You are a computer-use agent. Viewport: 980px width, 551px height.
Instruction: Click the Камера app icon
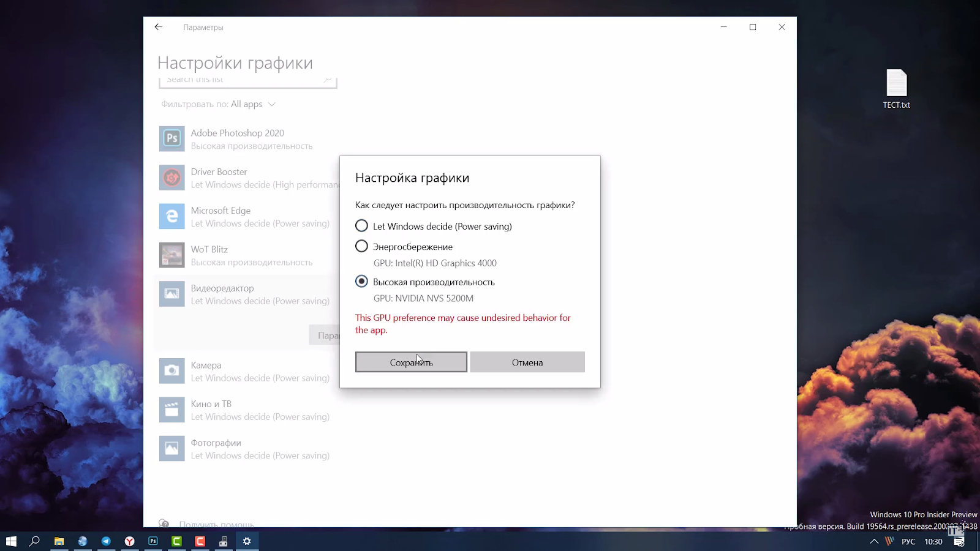coord(172,371)
